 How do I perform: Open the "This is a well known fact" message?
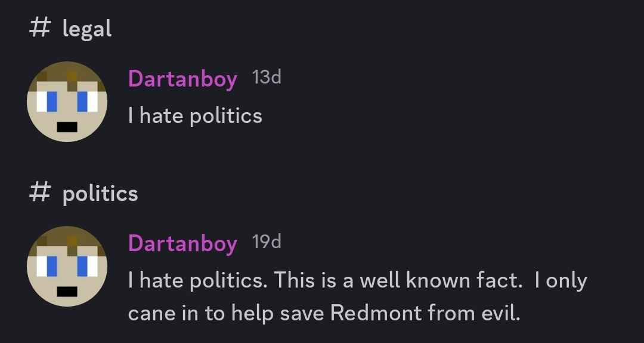[357, 280]
